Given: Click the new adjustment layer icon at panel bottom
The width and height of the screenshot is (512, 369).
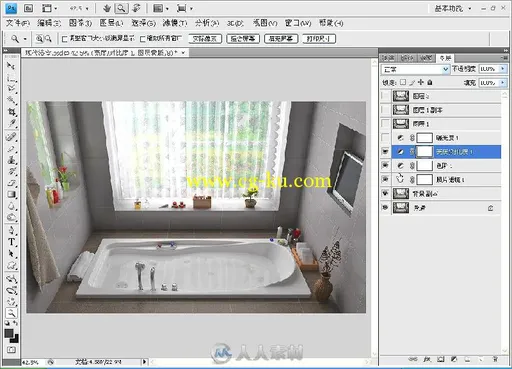Looking at the screenshot, I should coord(454,359).
